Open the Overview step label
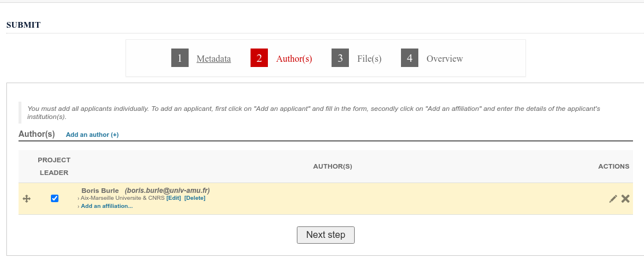 pyautogui.click(x=444, y=58)
